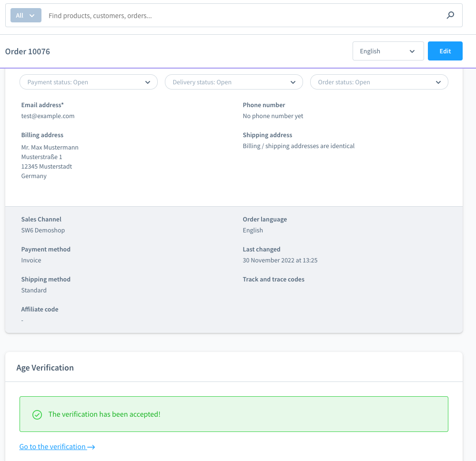Click Billing / shipping addresses are identical

pyautogui.click(x=298, y=146)
